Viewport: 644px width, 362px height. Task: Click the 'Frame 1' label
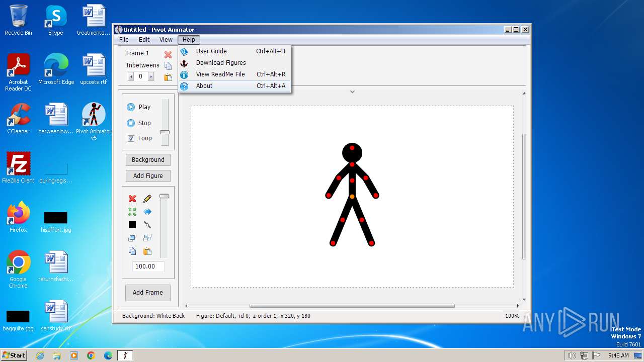click(137, 53)
